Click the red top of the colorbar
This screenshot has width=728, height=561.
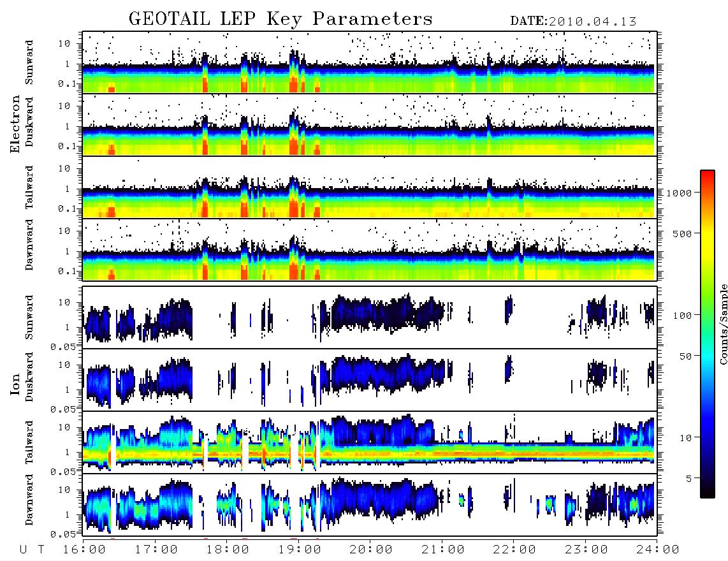pyautogui.click(x=707, y=174)
